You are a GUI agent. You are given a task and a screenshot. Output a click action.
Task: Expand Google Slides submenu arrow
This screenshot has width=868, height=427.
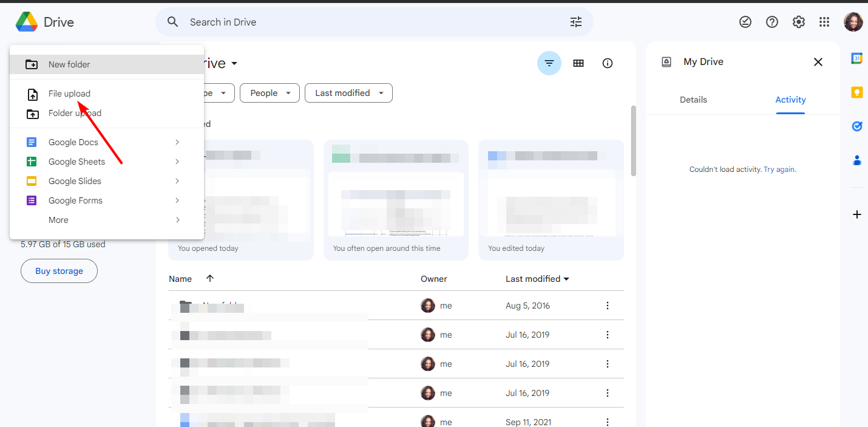coord(177,181)
